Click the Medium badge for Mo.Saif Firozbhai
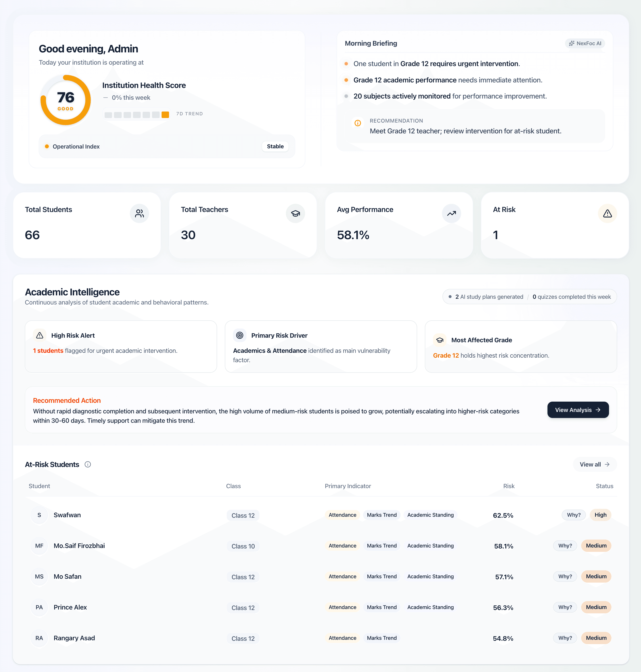This screenshot has width=641, height=672. (596, 546)
